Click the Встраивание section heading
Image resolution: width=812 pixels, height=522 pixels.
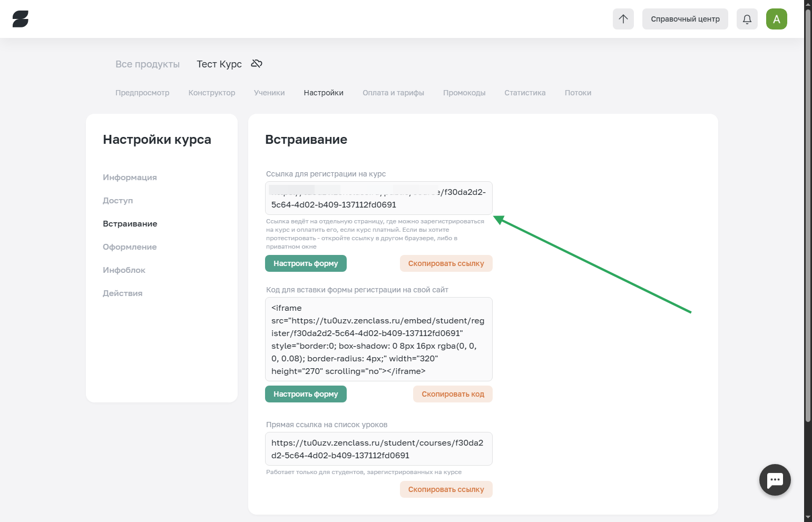pyautogui.click(x=306, y=140)
